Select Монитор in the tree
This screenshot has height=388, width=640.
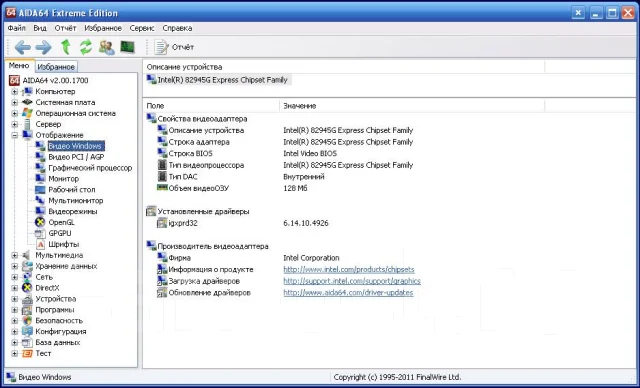pyautogui.click(x=64, y=179)
